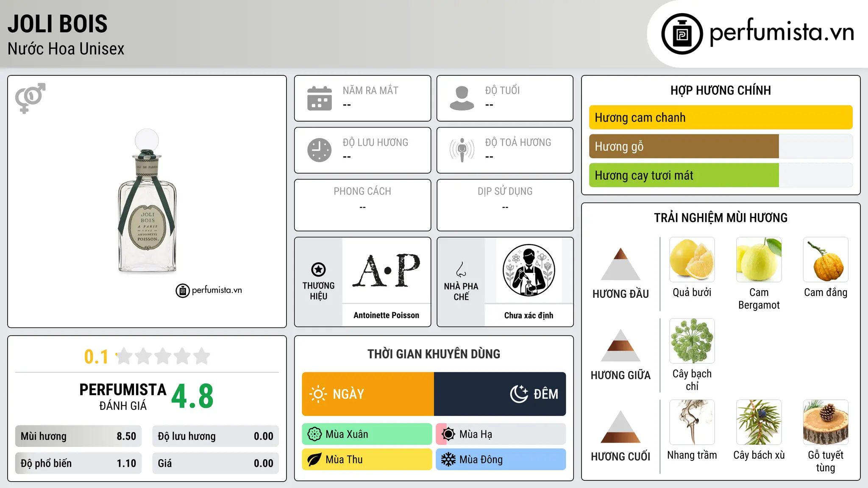Click the 'HỢP HƯƠNG CHÍNH' heading
Viewport: 868px width, 488px height.
pyautogui.click(x=721, y=90)
